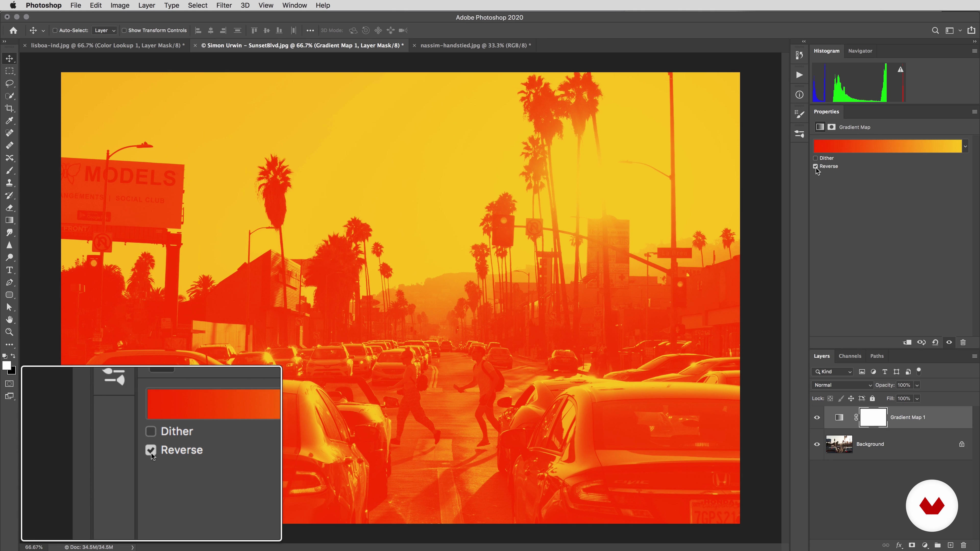Switch to lisboa-ind.jpg document tab

pyautogui.click(x=107, y=45)
